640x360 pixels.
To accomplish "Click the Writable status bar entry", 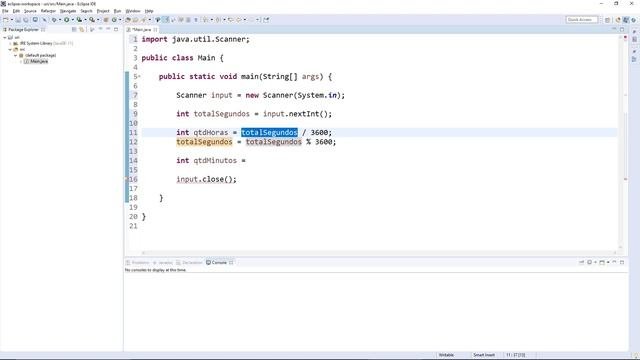I will 446,355.
